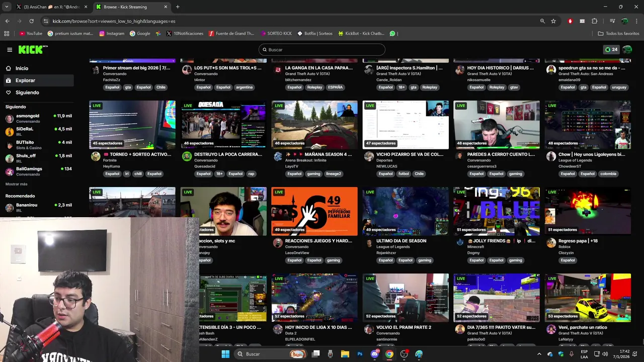Open YouTube bookmark

click(31, 34)
